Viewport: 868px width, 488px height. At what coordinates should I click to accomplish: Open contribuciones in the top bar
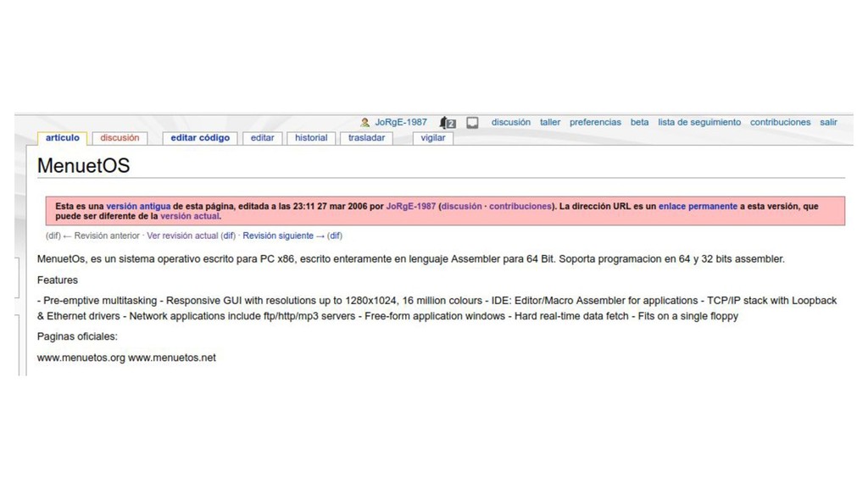[x=780, y=122]
